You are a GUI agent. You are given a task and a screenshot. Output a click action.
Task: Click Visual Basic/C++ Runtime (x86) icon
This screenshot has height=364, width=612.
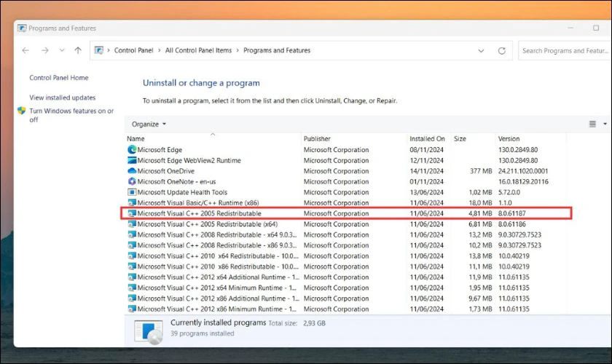132,202
